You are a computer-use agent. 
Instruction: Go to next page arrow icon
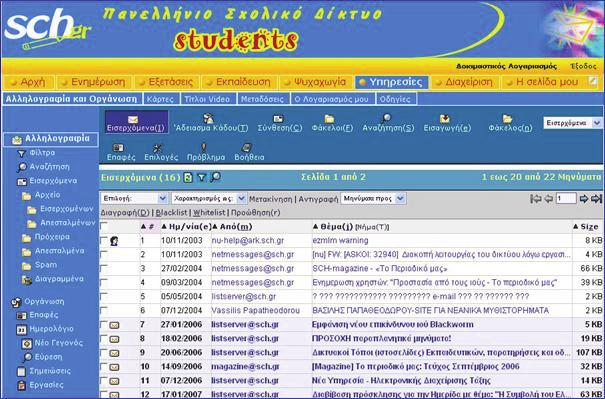pyautogui.click(x=584, y=199)
